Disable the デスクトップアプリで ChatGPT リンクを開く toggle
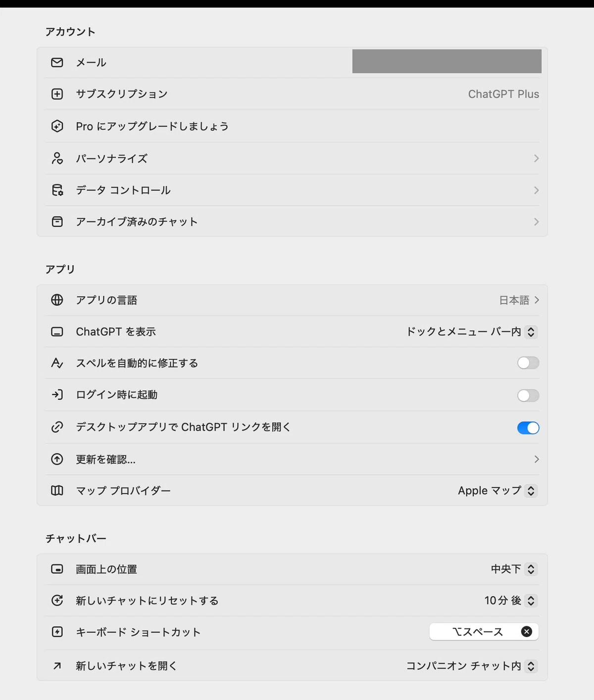Screen dimensions: 594x700 tap(528, 428)
